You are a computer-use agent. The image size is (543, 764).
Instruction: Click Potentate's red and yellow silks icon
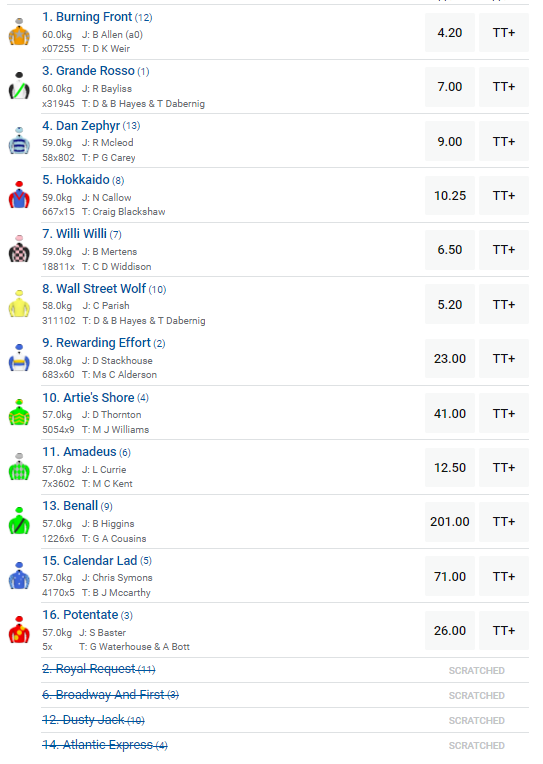[x=19, y=630]
